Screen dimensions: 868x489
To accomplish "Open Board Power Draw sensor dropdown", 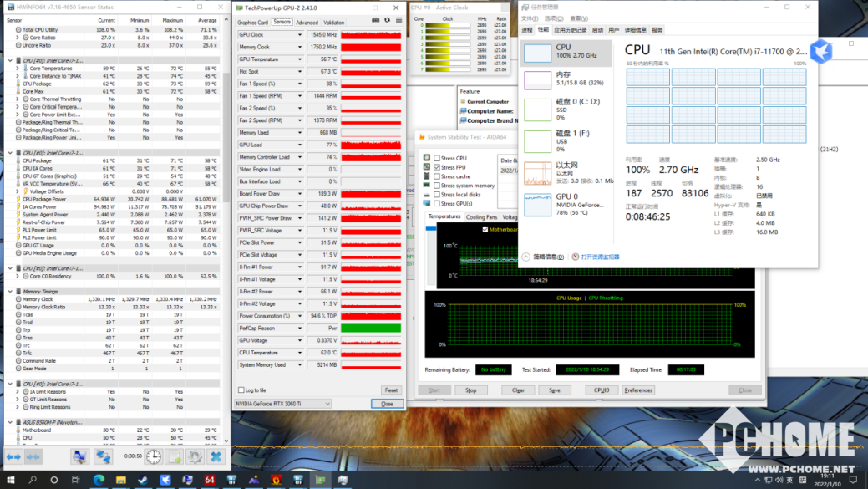I will coord(299,194).
